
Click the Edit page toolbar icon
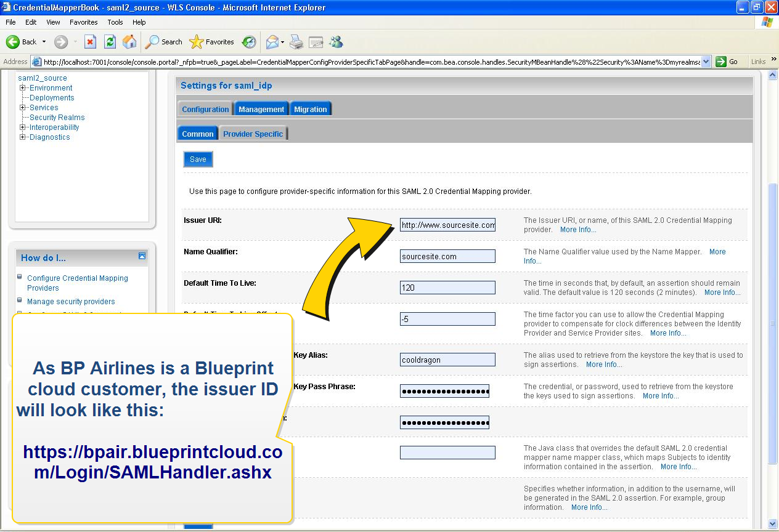coord(316,42)
